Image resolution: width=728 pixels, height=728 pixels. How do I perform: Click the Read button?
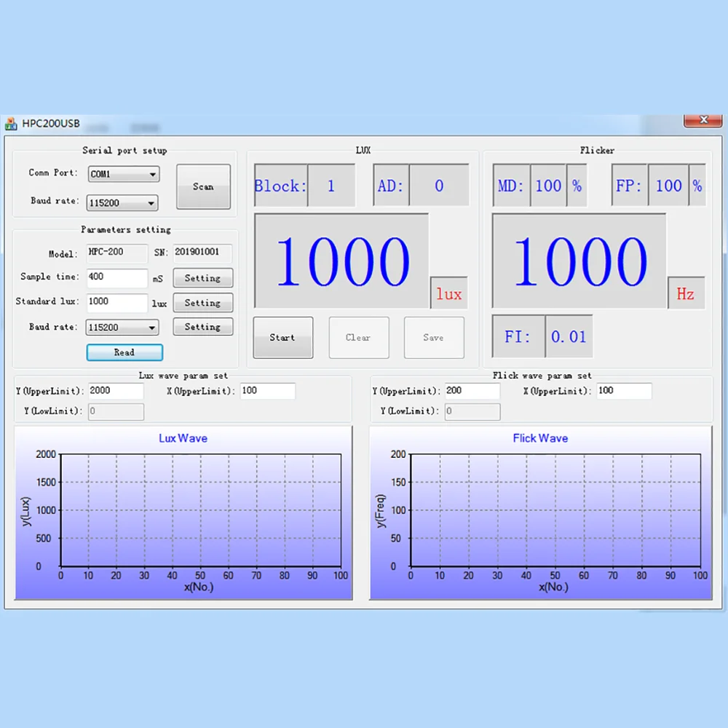tap(124, 352)
